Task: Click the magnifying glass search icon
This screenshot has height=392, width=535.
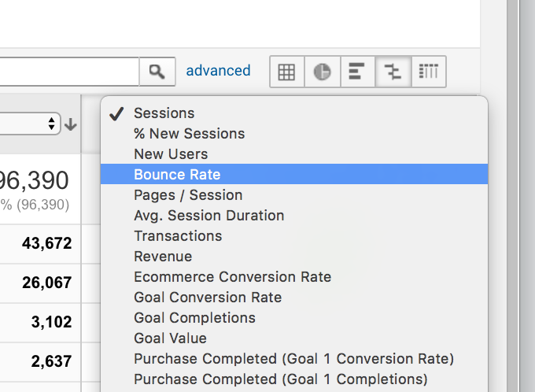Action: tap(157, 72)
